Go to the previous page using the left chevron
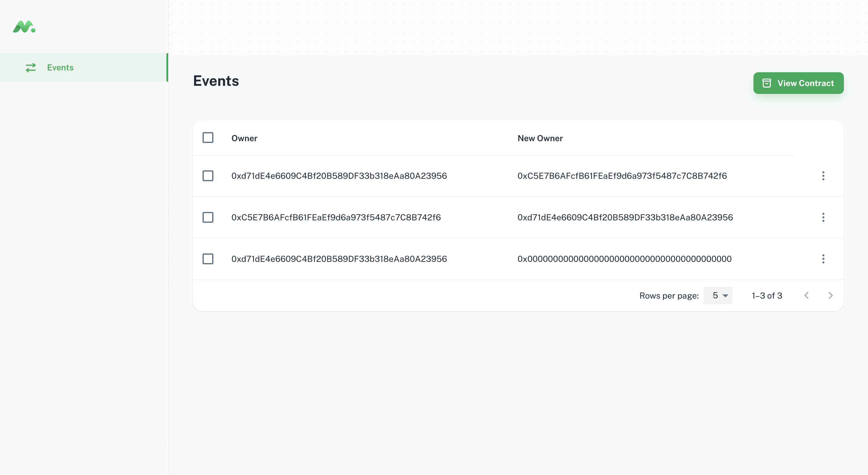 click(x=806, y=295)
